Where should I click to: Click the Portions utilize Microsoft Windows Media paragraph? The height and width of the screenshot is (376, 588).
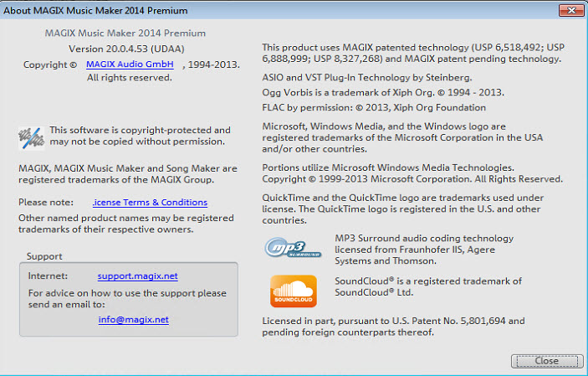click(x=412, y=173)
